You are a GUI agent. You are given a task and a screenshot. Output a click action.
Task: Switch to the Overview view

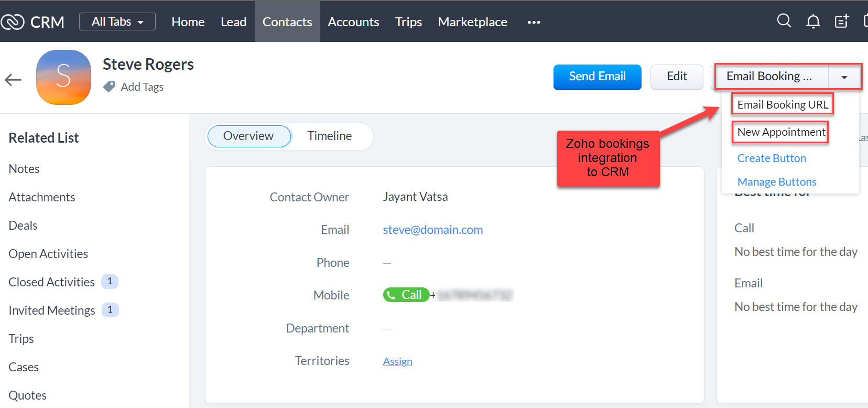click(248, 136)
